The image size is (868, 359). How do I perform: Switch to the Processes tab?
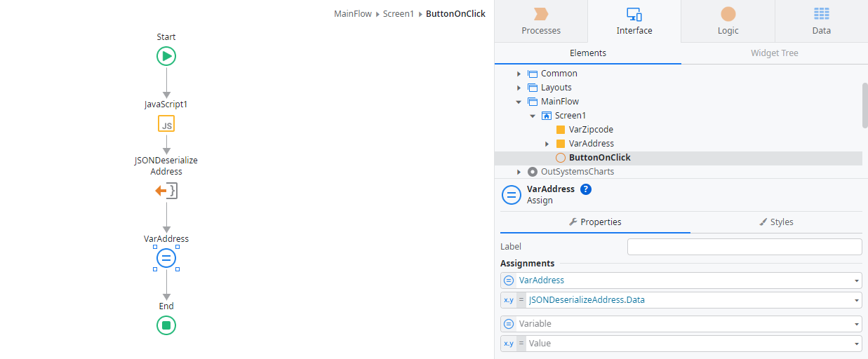541,21
